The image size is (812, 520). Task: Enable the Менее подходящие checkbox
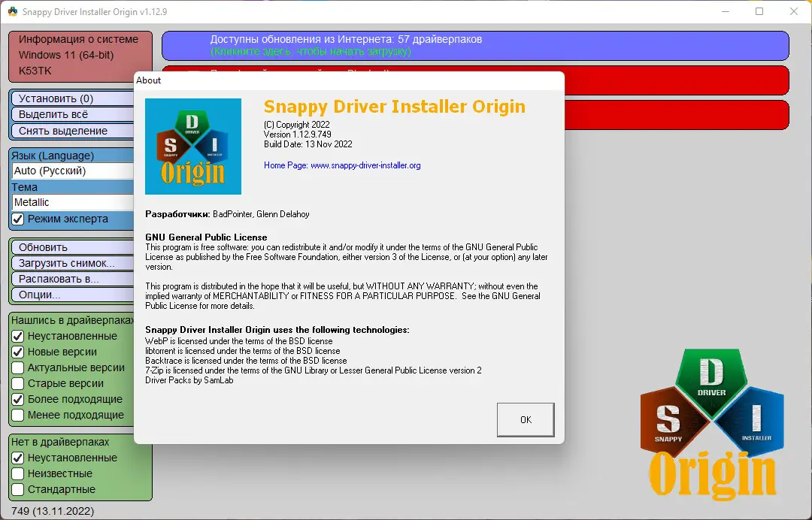(x=18, y=415)
